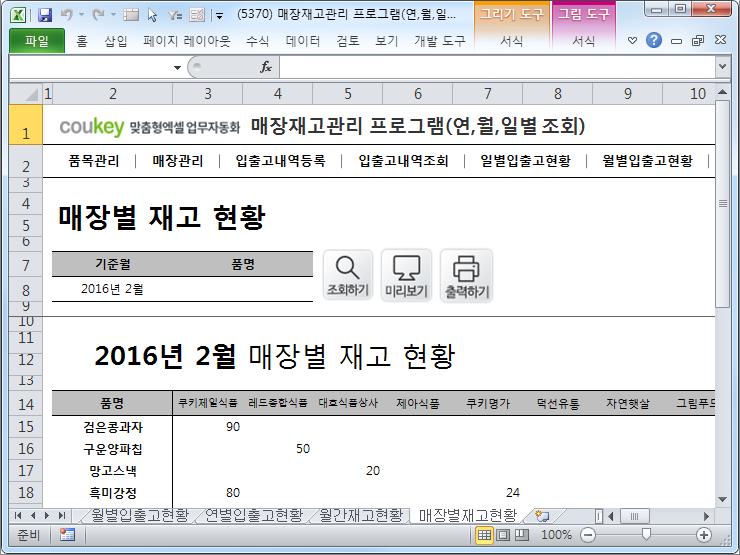The width and height of the screenshot is (740, 555).
Task: Click the 월별입출고현황 navigation link
Action: [647, 161]
